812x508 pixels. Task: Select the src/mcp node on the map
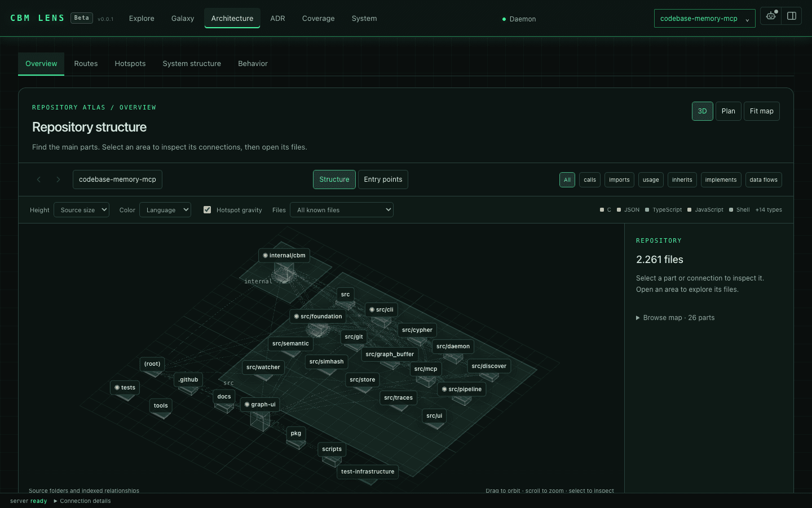pos(426,369)
